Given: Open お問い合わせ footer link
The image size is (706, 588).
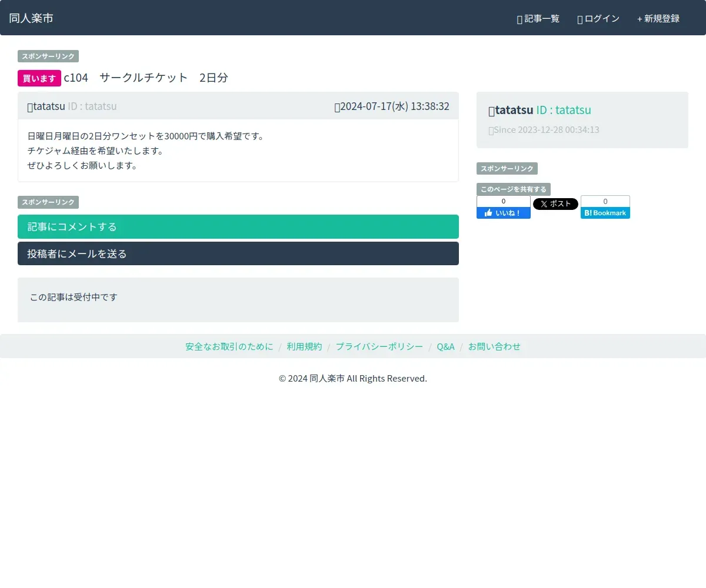Looking at the screenshot, I should (494, 346).
